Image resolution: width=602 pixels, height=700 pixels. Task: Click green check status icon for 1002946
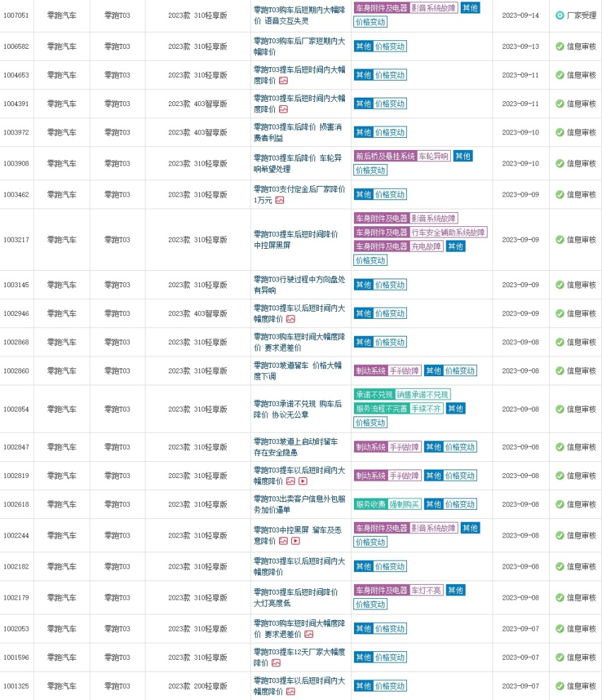(x=560, y=313)
